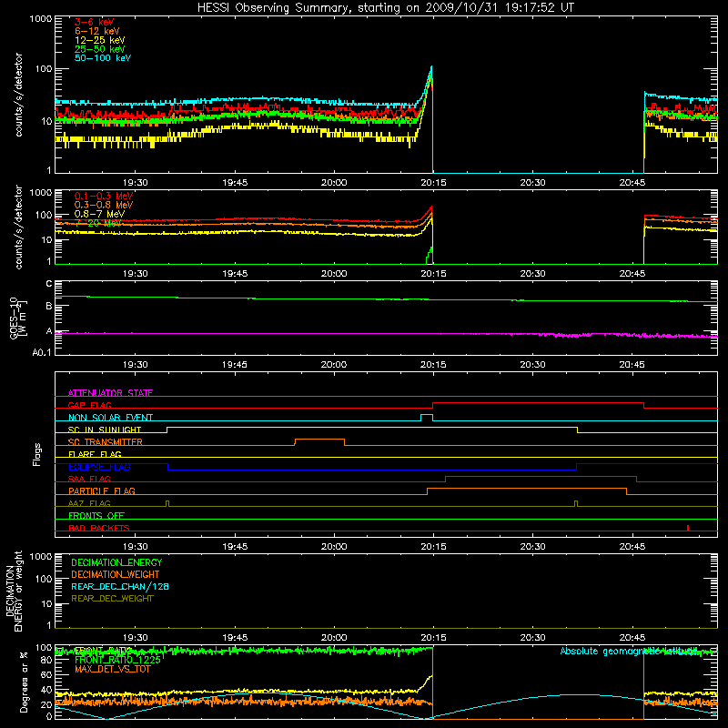The height and width of the screenshot is (728, 728).
Task: Click the Degrees or % axis title
Action: (24, 682)
